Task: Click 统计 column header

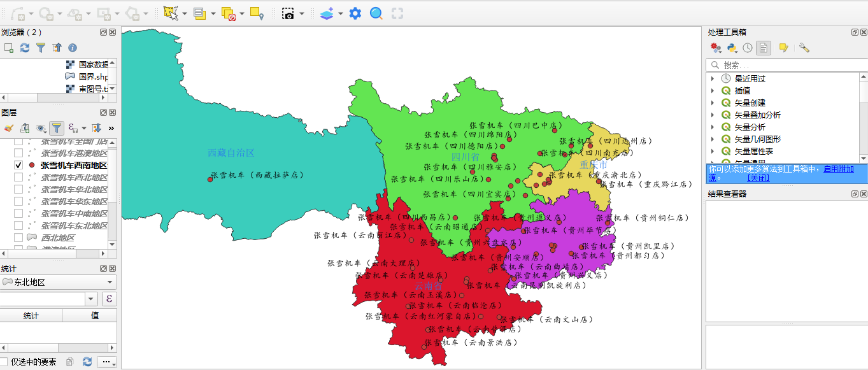Action: (x=31, y=316)
